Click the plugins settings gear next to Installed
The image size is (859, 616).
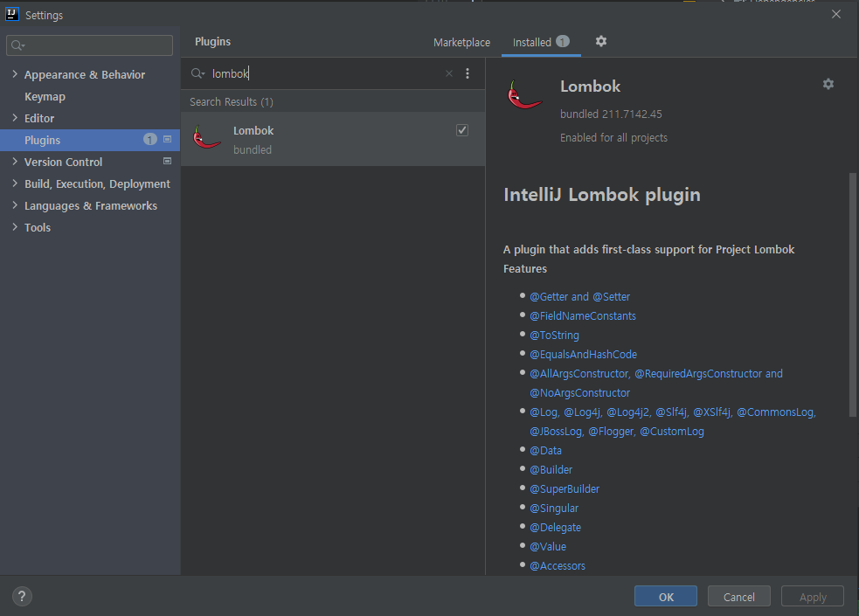click(x=601, y=42)
